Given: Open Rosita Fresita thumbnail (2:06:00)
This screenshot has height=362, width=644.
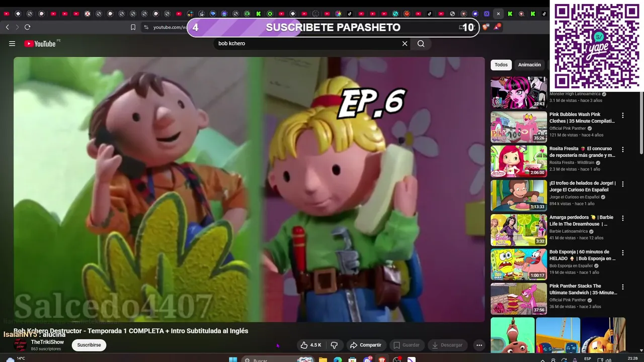Looking at the screenshot, I should click(519, 161).
